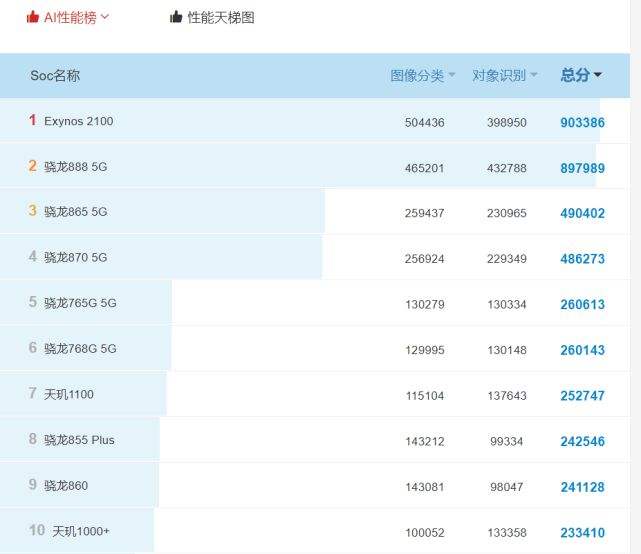Click rank number 1 beside Exynos 2100

(33, 120)
